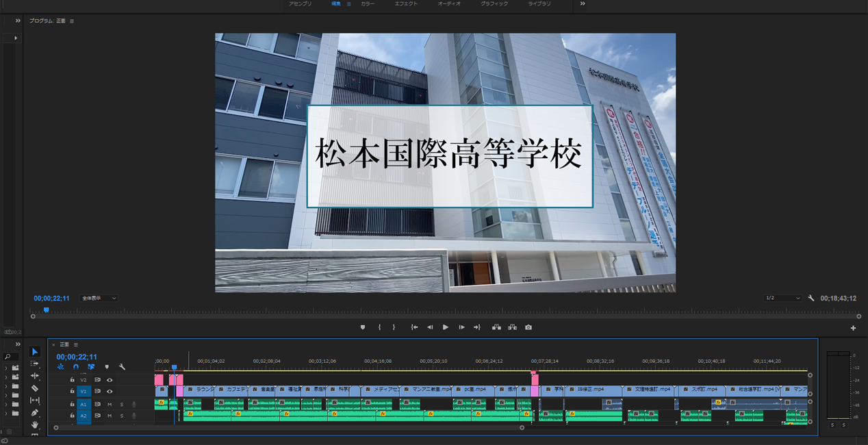Screen dimensions: 868x445
Task: Toggle A2 track targeting button
Action: (84, 416)
